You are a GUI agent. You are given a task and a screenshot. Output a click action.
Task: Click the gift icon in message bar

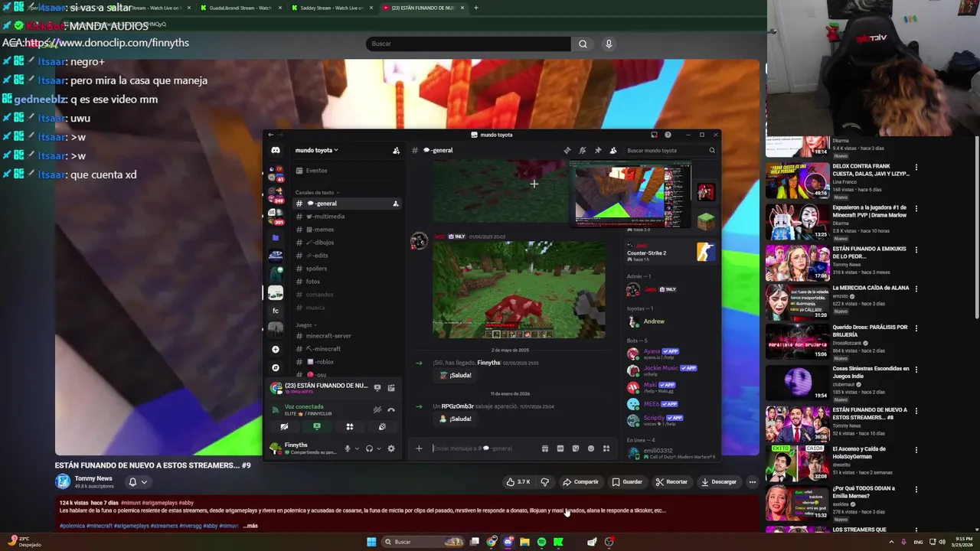(x=545, y=448)
